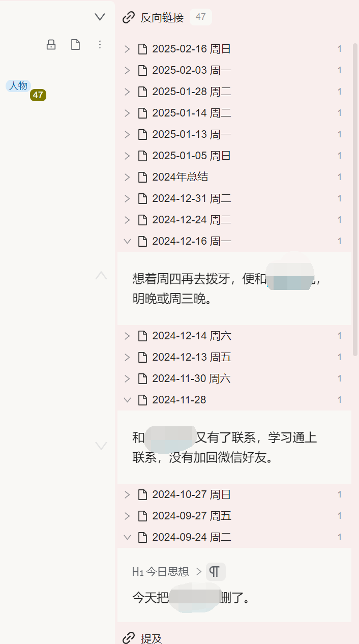Open the three-dot more options menu

[100, 45]
